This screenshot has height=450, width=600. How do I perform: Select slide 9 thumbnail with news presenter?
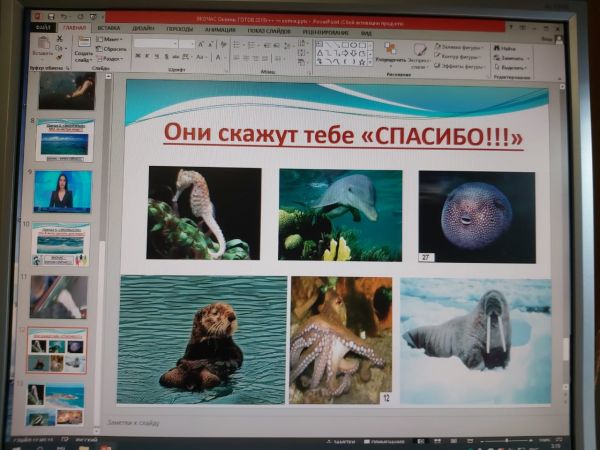click(62, 190)
